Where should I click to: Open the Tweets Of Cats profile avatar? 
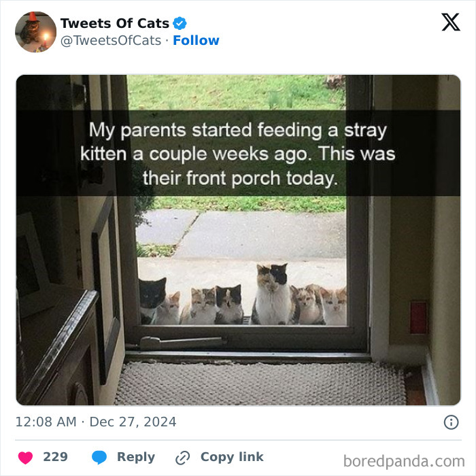coord(35,31)
